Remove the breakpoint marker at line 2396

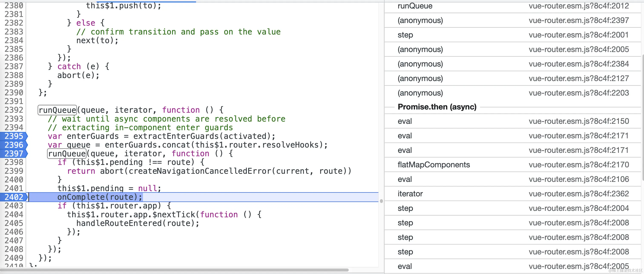pyautogui.click(x=14, y=145)
